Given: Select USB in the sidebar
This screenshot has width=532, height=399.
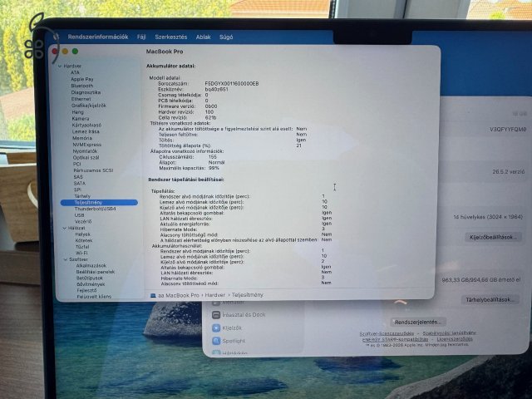Looking at the screenshot, I should coord(80,215).
